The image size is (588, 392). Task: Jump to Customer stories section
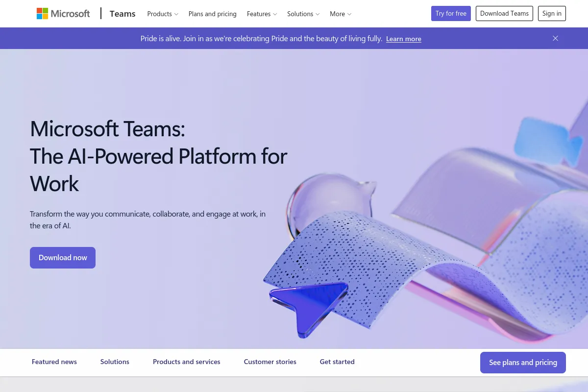[x=270, y=362]
